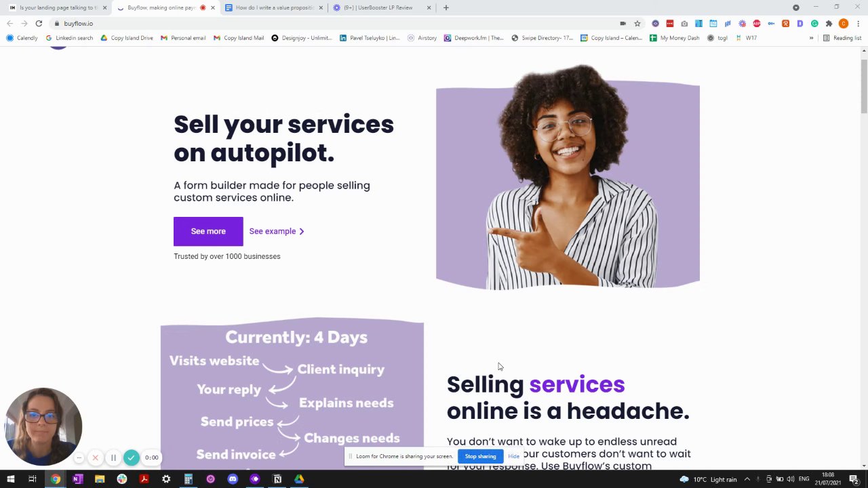Click Stop sharing in Loom bar
868x488 pixels.
[x=480, y=456]
